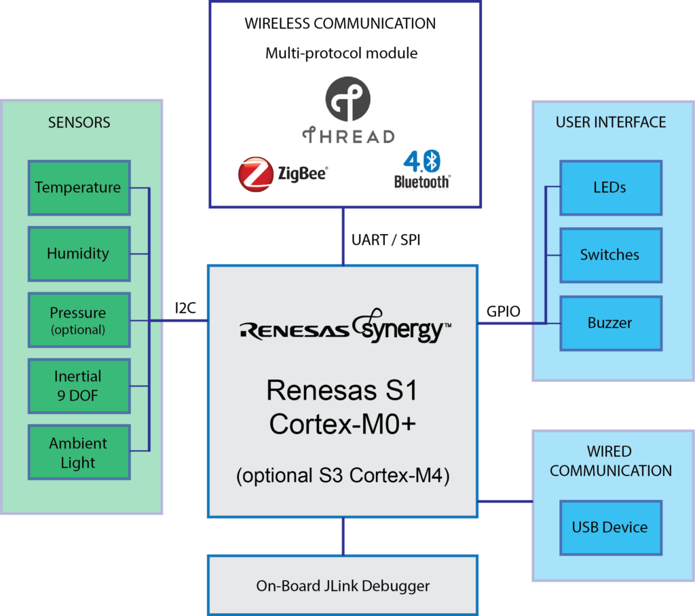This screenshot has height=616, width=695.
Task: Toggle the optional Pressure sensor
Action: point(79,319)
